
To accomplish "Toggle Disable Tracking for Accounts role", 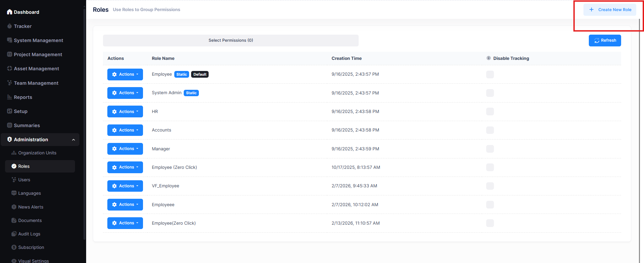I will pyautogui.click(x=490, y=130).
